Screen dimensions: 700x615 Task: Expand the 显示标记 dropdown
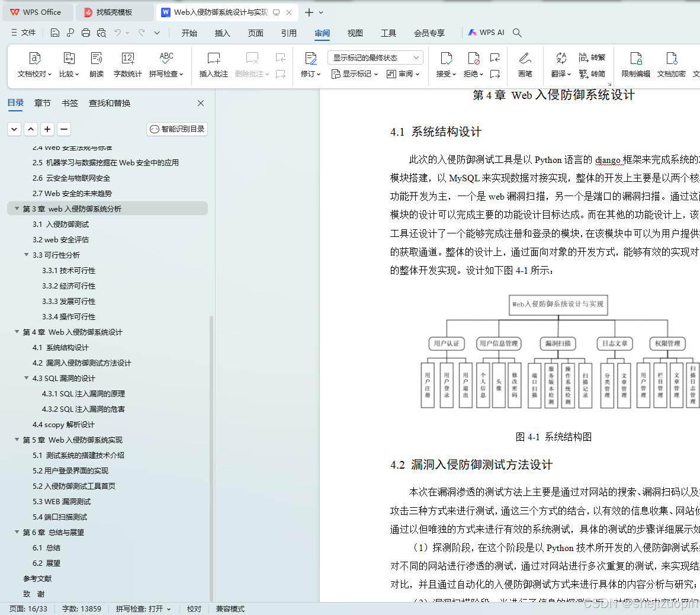point(355,73)
